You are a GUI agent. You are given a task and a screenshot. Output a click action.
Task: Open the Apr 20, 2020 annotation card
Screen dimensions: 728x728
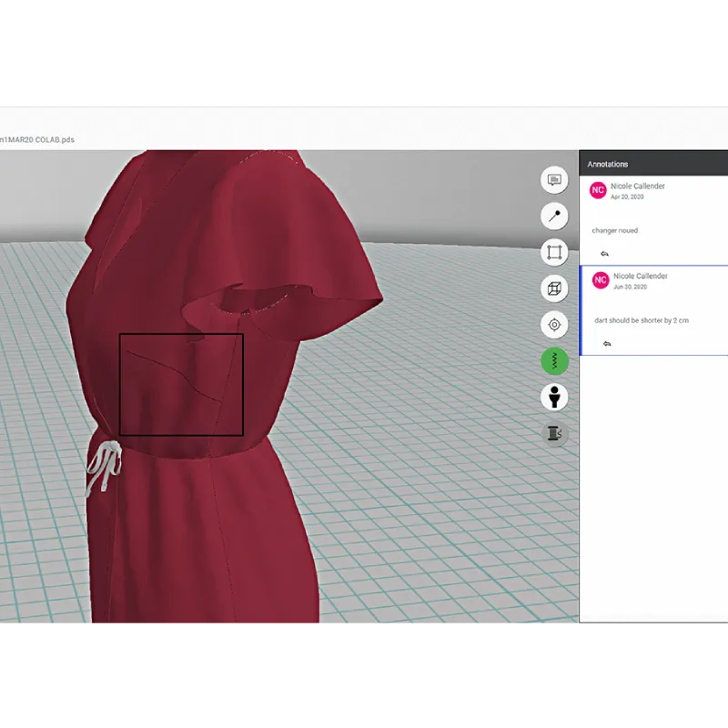[x=653, y=220]
